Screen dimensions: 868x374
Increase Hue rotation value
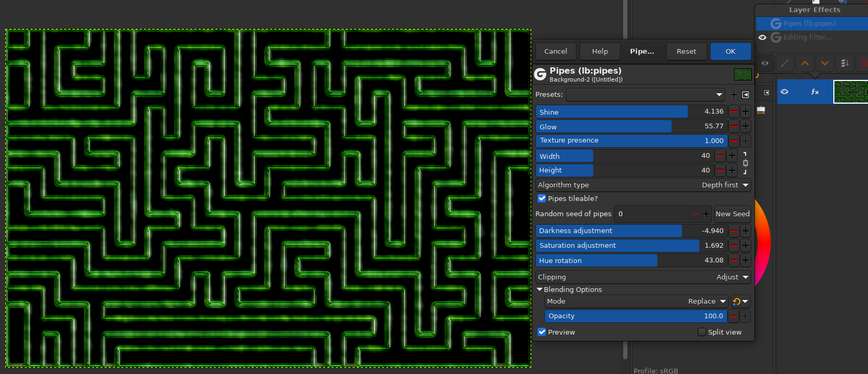coord(745,260)
